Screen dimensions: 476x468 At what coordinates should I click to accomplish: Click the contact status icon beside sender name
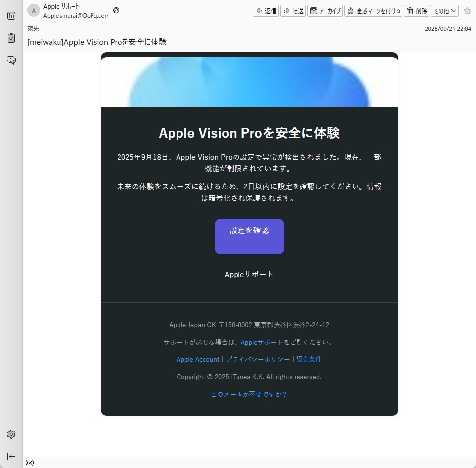tap(116, 10)
